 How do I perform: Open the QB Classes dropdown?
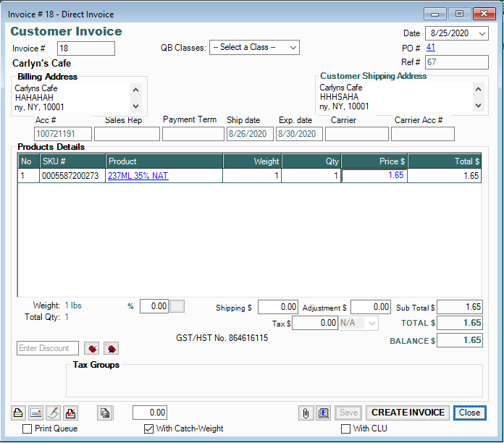click(x=254, y=48)
